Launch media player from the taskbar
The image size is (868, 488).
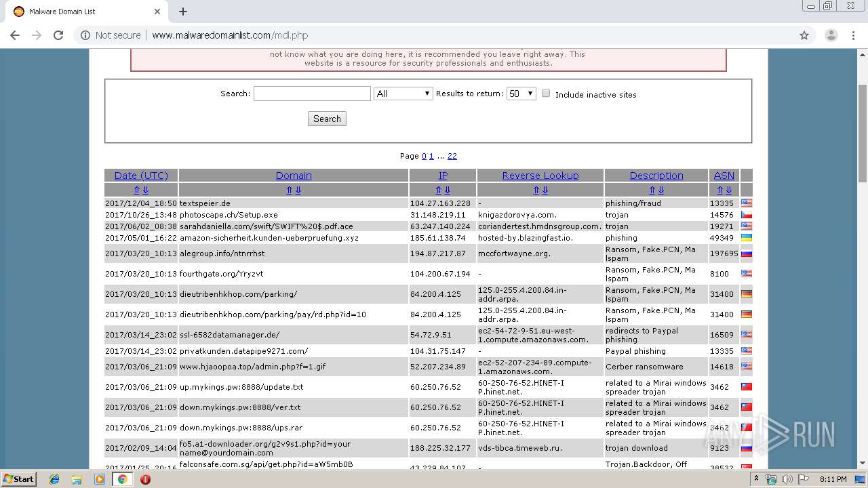[x=100, y=479]
